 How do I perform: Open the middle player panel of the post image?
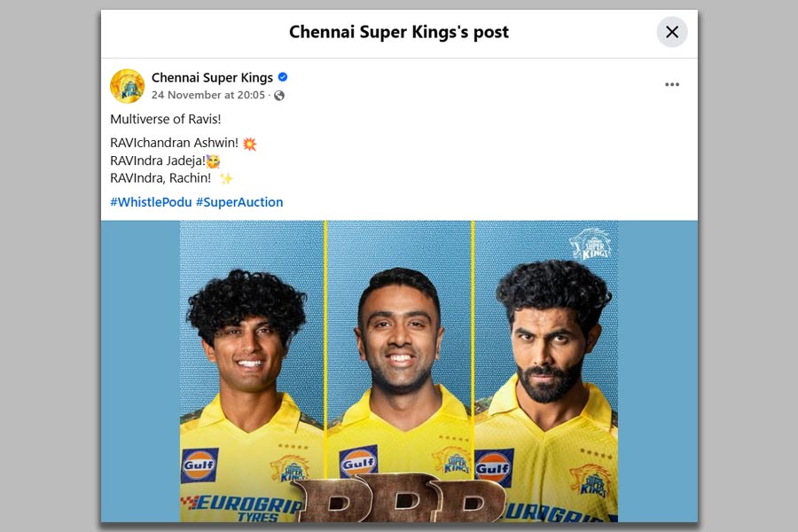pyautogui.click(x=400, y=372)
